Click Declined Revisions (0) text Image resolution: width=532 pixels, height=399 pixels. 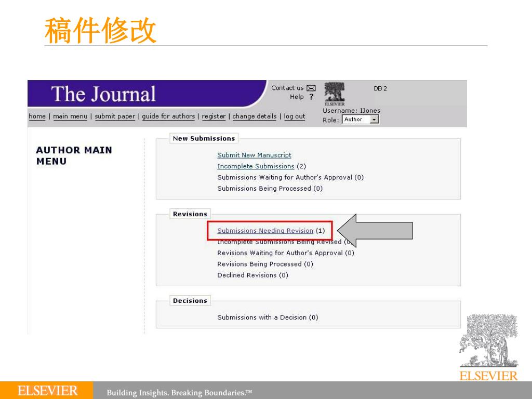pyautogui.click(x=253, y=275)
